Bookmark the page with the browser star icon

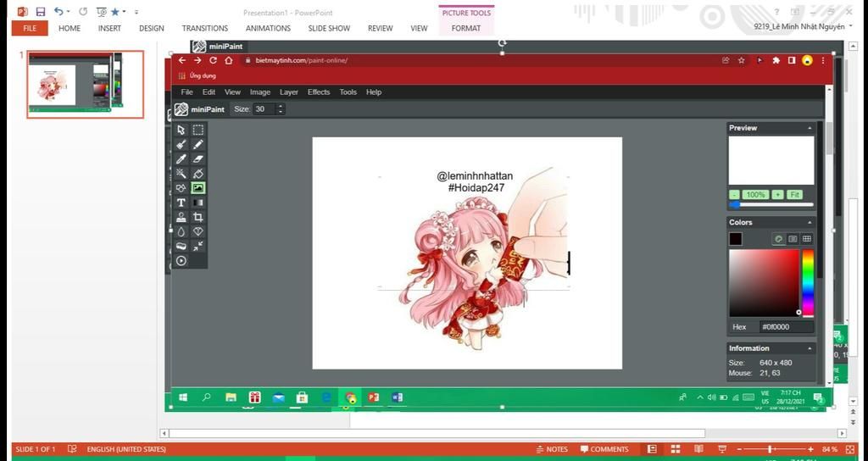(741, 60)
